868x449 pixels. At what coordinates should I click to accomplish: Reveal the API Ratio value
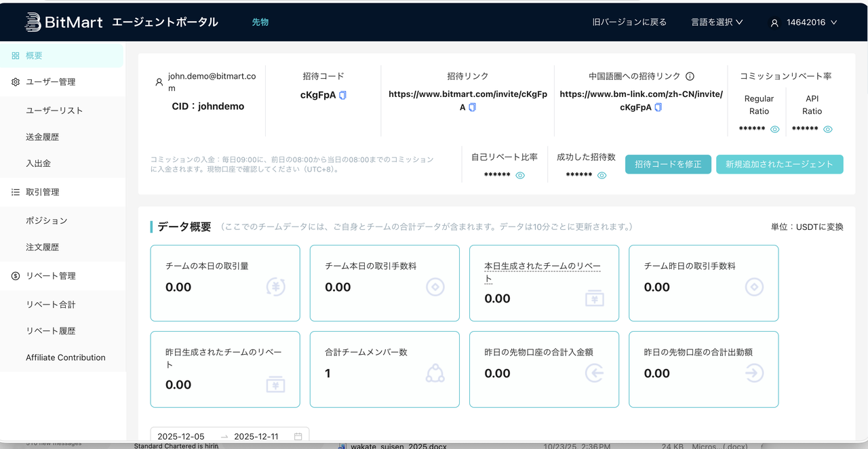[x=828, y=129]
